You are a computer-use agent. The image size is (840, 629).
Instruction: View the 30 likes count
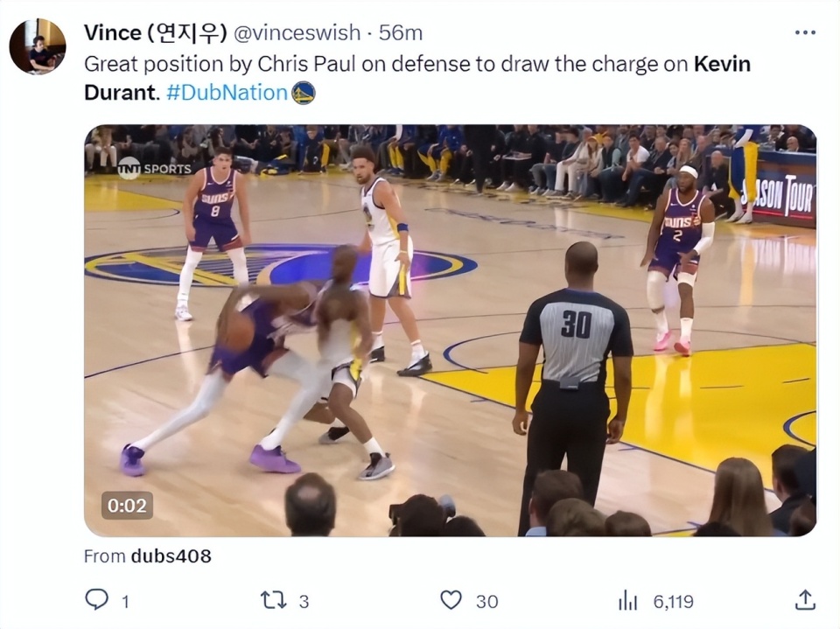click(x=487, y=601)
